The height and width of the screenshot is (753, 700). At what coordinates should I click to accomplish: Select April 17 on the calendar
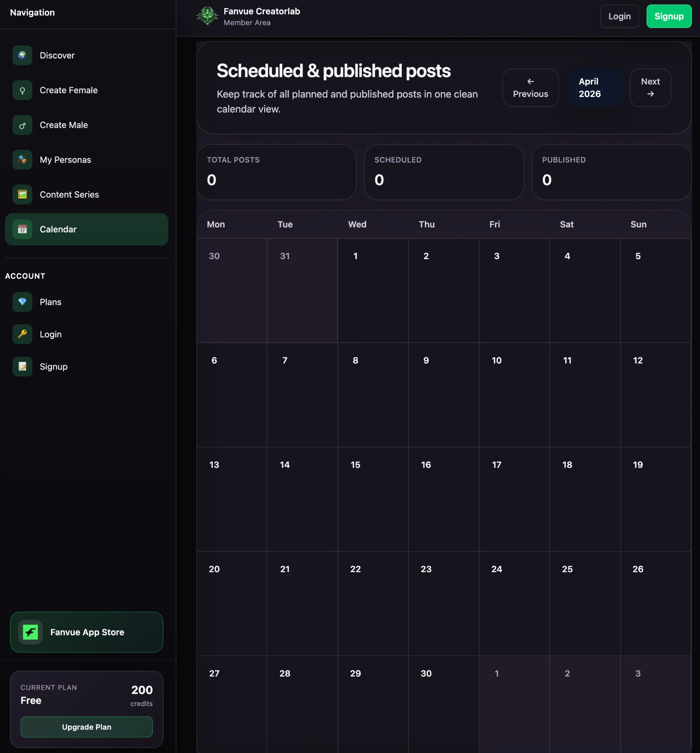pos(514,499)
